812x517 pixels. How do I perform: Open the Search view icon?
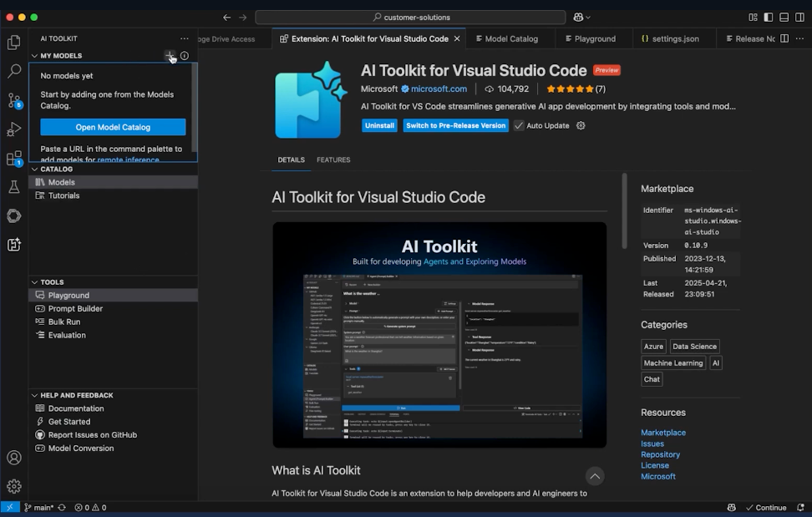pyautogui.click(x=13, y=72)
